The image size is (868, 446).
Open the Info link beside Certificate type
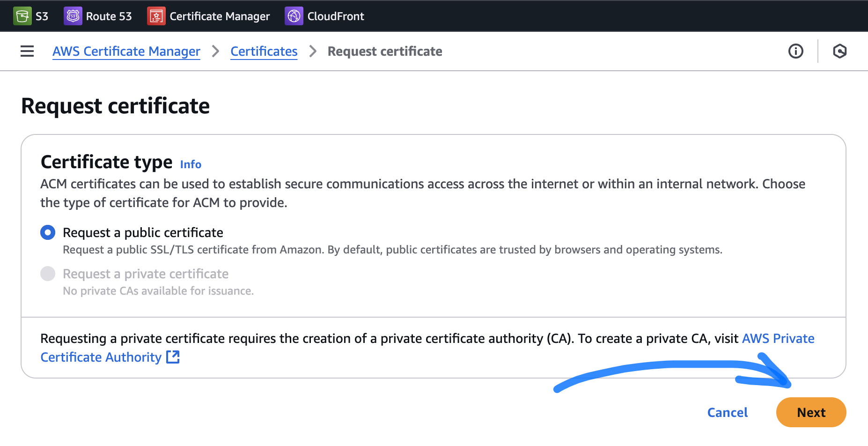[x=191, y=164]
